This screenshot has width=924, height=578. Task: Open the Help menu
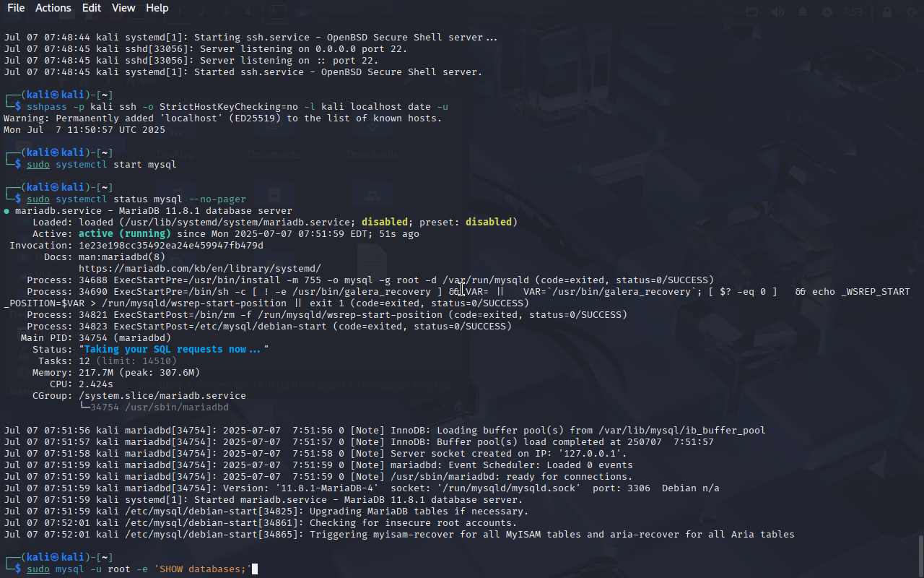(x=157, y=8)
